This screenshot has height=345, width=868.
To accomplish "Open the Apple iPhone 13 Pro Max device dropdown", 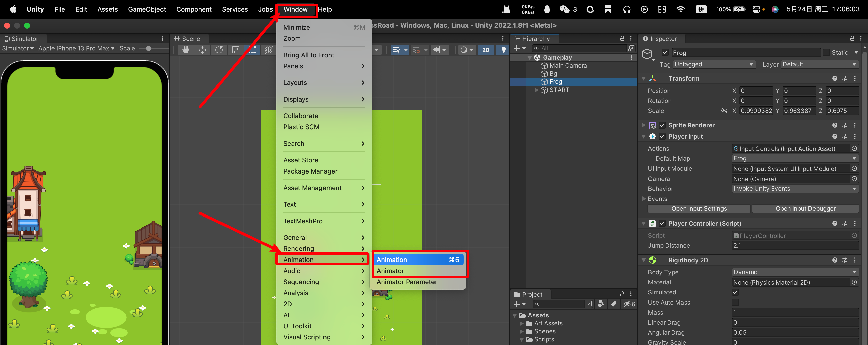I will click(77, 48).
